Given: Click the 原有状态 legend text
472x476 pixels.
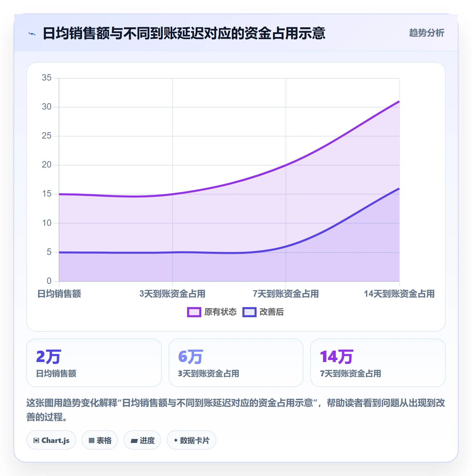Looking at the screenshot, I should click(220, 312).
